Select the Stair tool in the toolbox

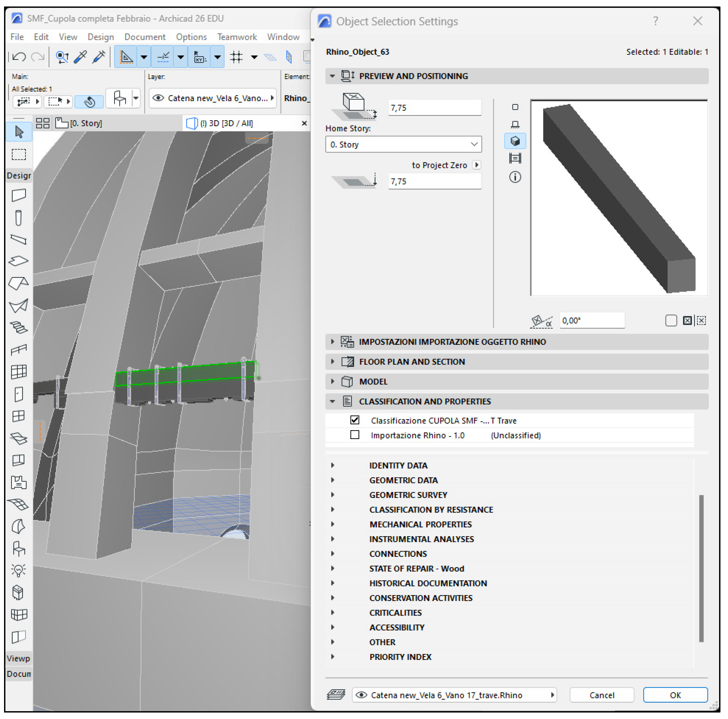tap(18, 327)
